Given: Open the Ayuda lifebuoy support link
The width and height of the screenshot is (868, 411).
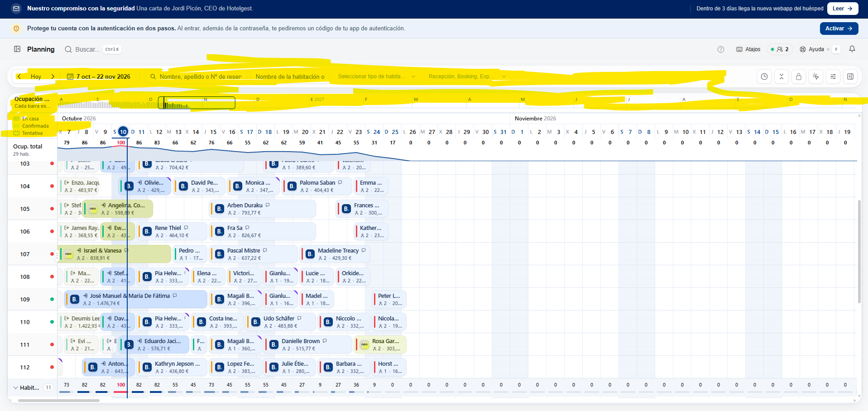Looking at the screenshot, I should click(812, 49).
